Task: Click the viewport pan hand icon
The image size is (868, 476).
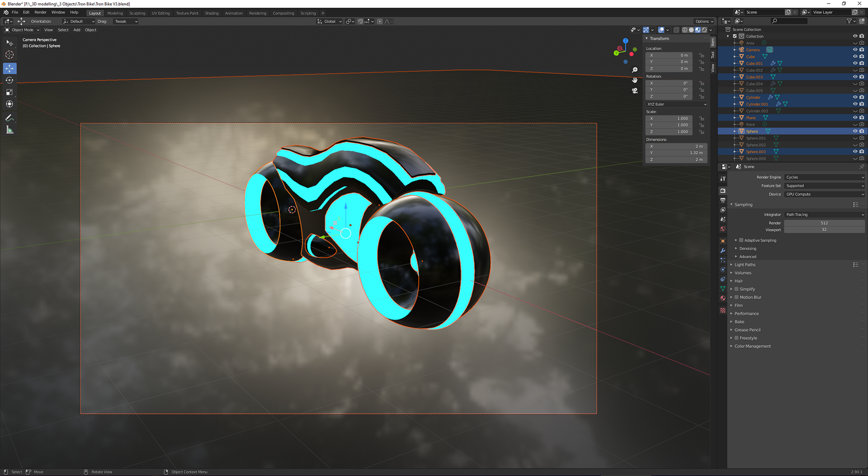Action: pos(635,80)
